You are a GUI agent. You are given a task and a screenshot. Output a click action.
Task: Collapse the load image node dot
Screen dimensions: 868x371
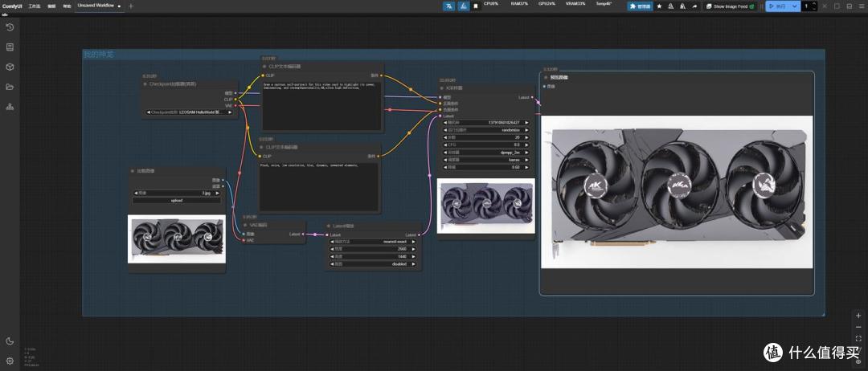(x=133, y=171)
